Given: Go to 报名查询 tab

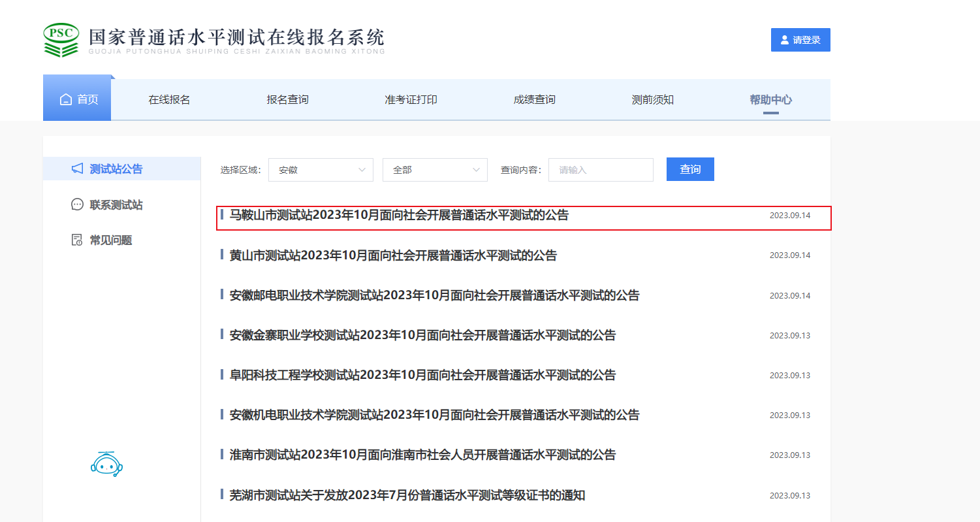Looking at the screenshot, I should [x=287, y=100].
